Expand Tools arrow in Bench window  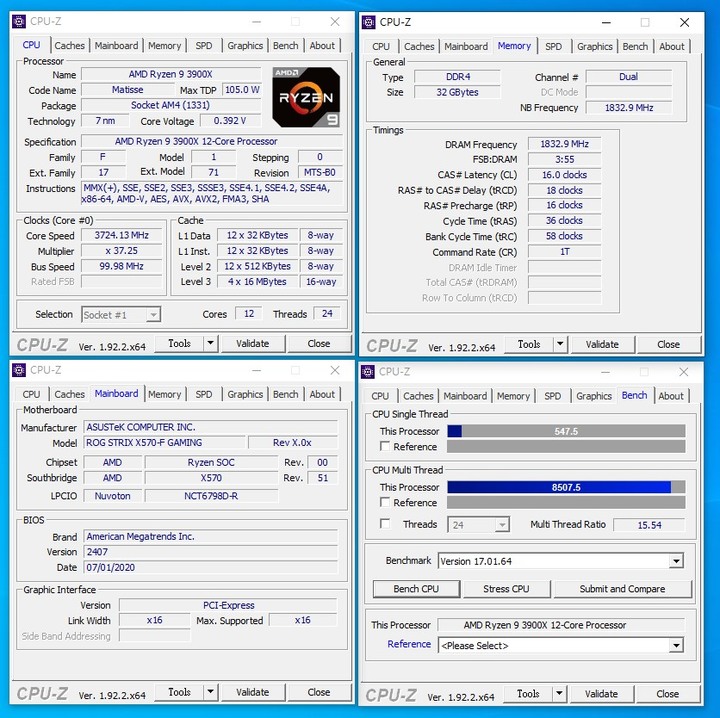559,693
